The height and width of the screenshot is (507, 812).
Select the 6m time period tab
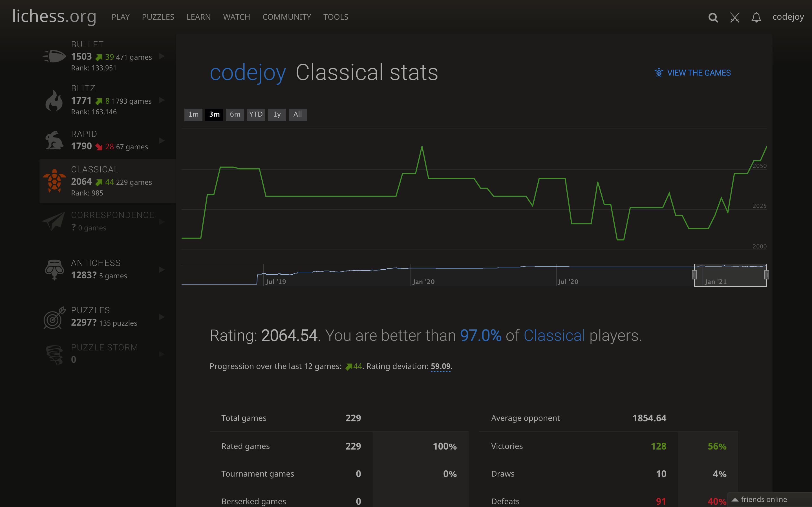point(234,114)
